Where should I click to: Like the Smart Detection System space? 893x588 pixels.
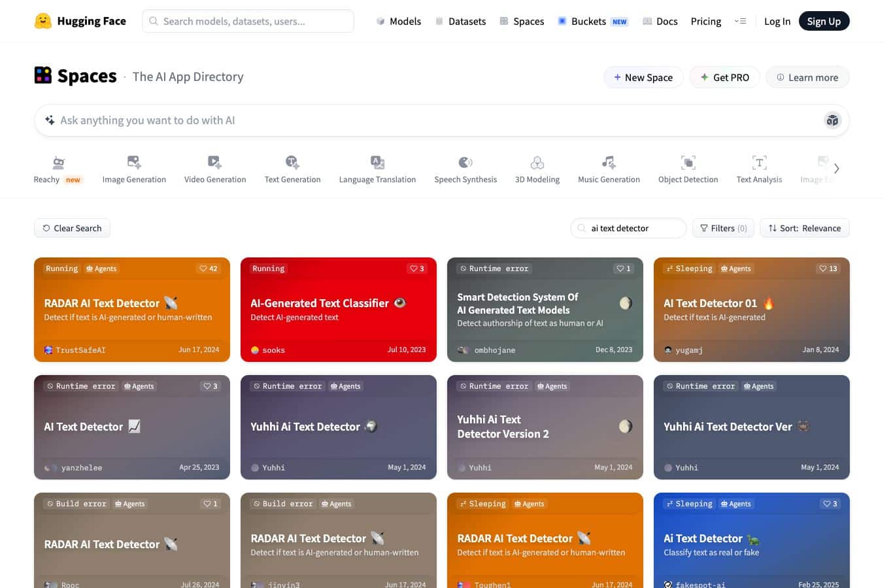624,269
